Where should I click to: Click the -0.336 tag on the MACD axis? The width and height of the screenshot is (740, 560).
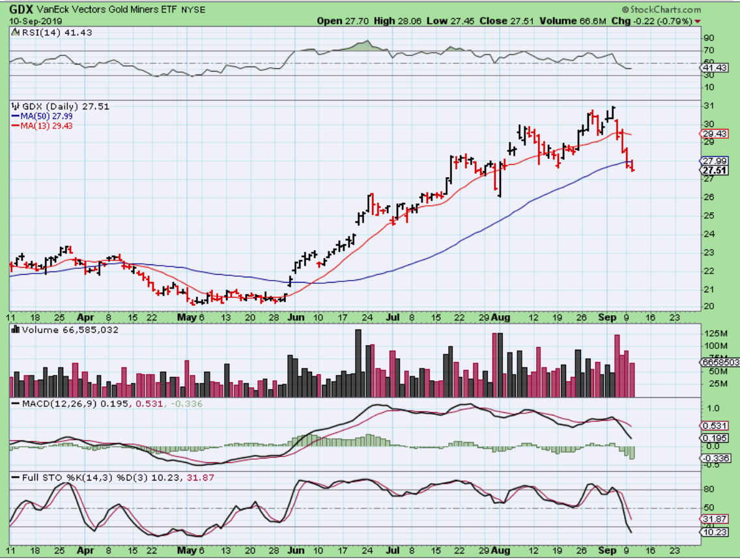715,458
